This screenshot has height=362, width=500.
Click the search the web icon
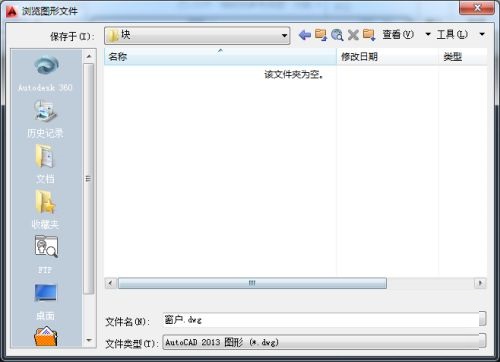337,35
